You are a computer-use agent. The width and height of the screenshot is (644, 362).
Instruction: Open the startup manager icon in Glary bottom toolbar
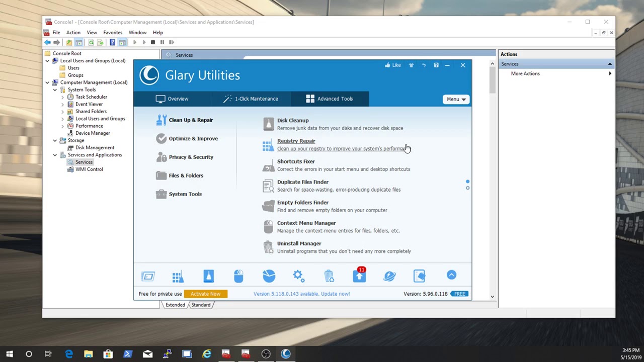click(x=148, y=276)
